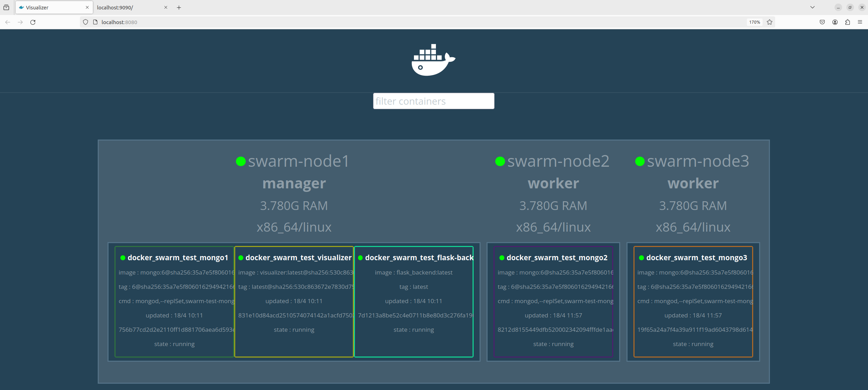
Task: Click the browser back arrow
Action: pos(8,22)
